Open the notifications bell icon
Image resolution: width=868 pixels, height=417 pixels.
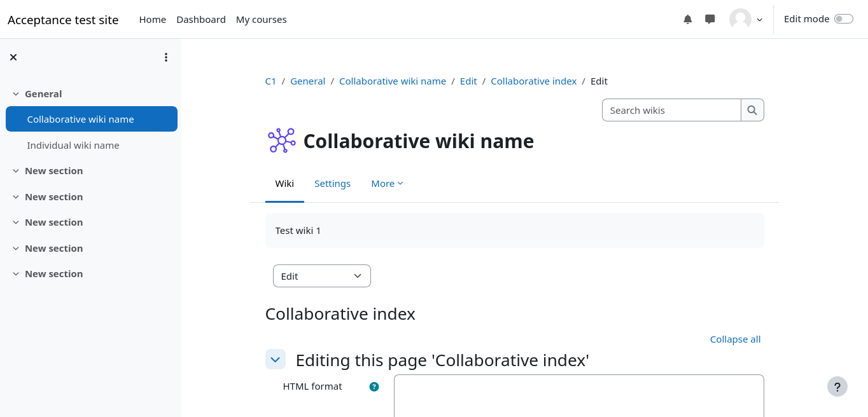pyautogui.click(x=687, y=19)
